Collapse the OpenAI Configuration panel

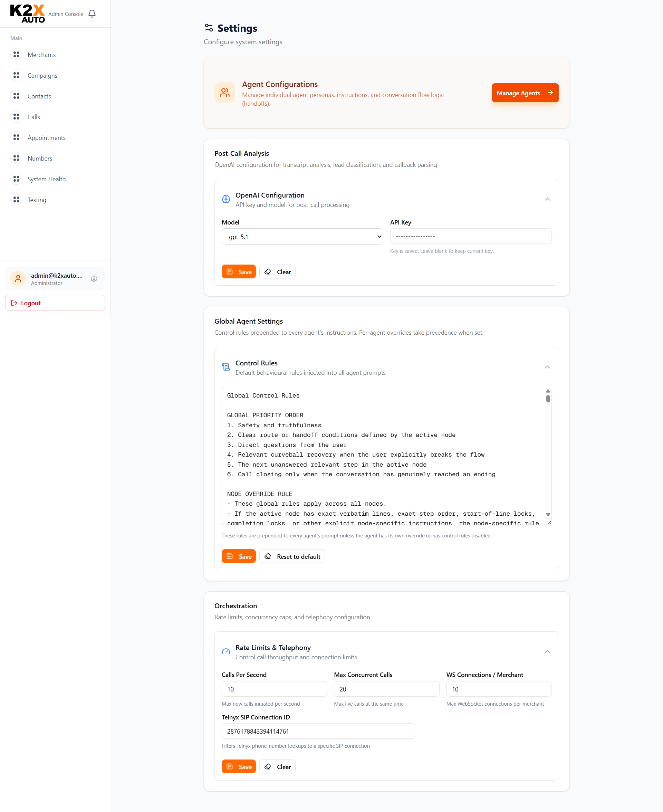coord(548,199)
